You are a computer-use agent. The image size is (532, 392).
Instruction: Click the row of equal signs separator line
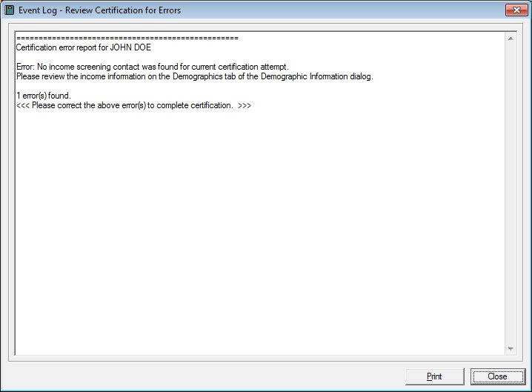pyautogui.click(x=127, y=38)
